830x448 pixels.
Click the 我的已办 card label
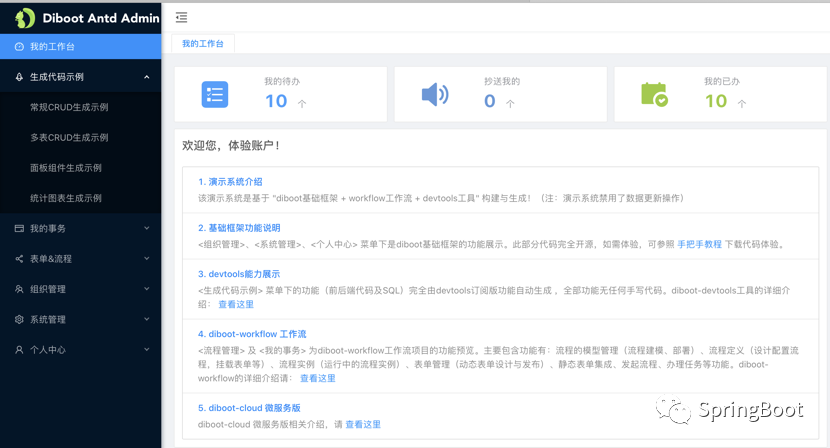click(721, 81)
